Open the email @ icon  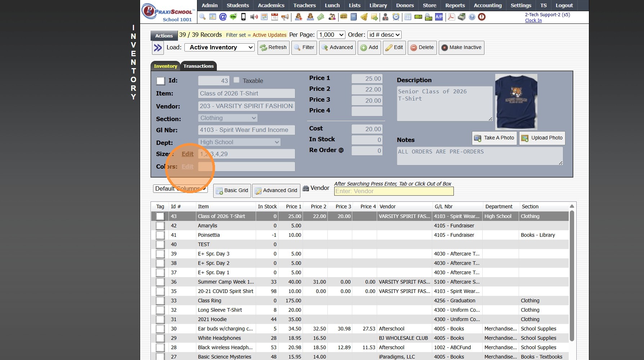point(223,17)
